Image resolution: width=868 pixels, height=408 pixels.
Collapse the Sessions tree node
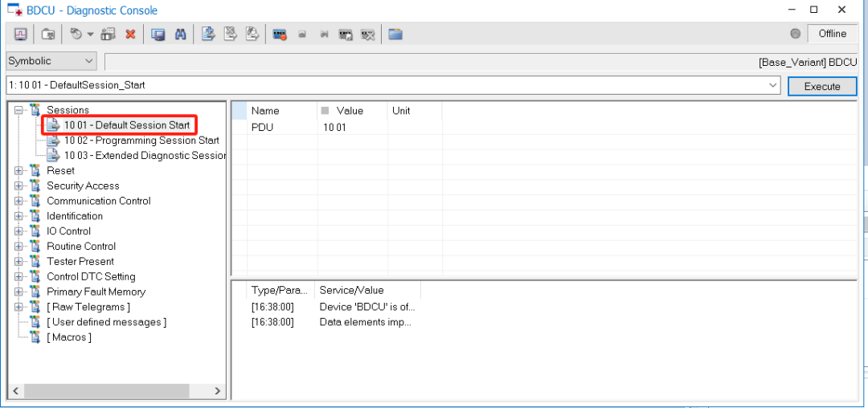point(18,110)
